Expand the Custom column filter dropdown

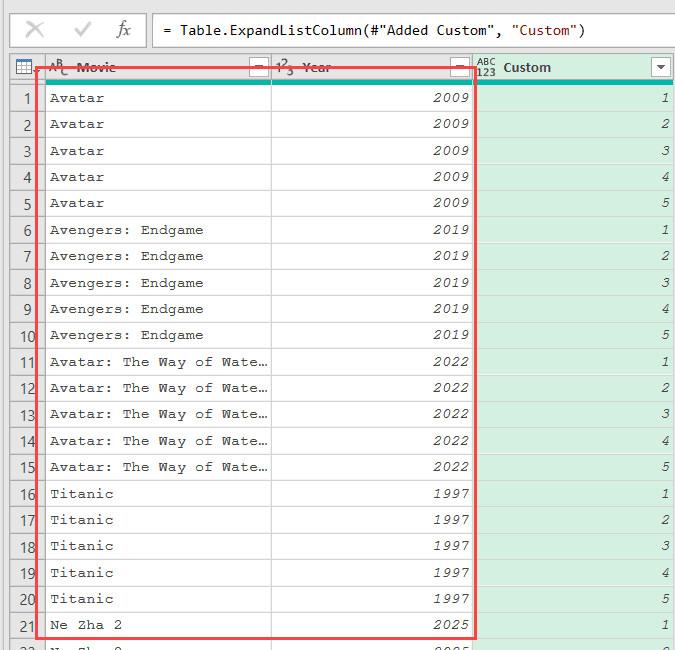660,67
